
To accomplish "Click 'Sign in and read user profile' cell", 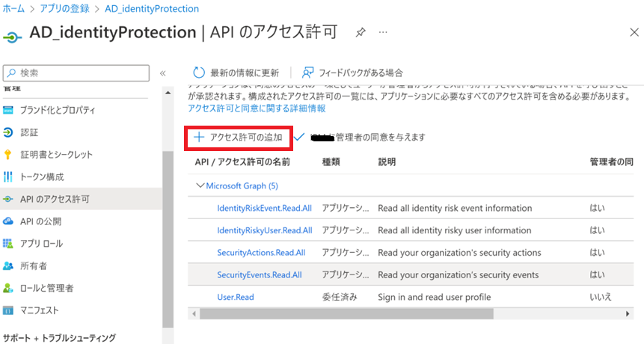I will click(x=434, y=297).
